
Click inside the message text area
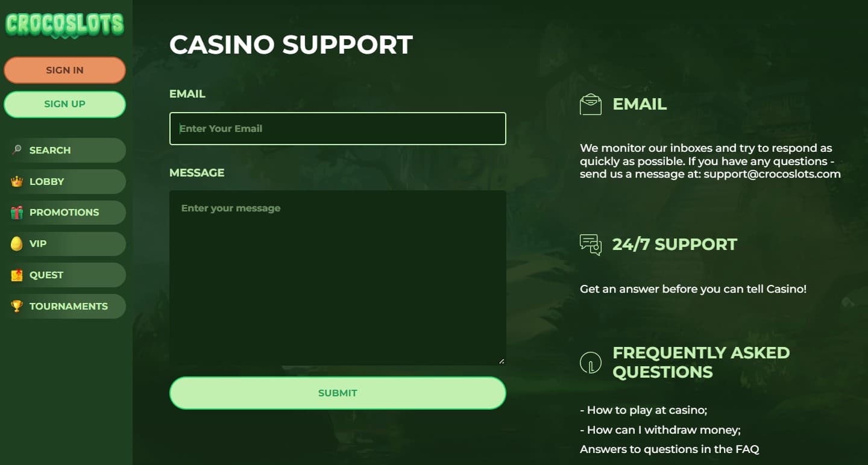coord(338,278)
